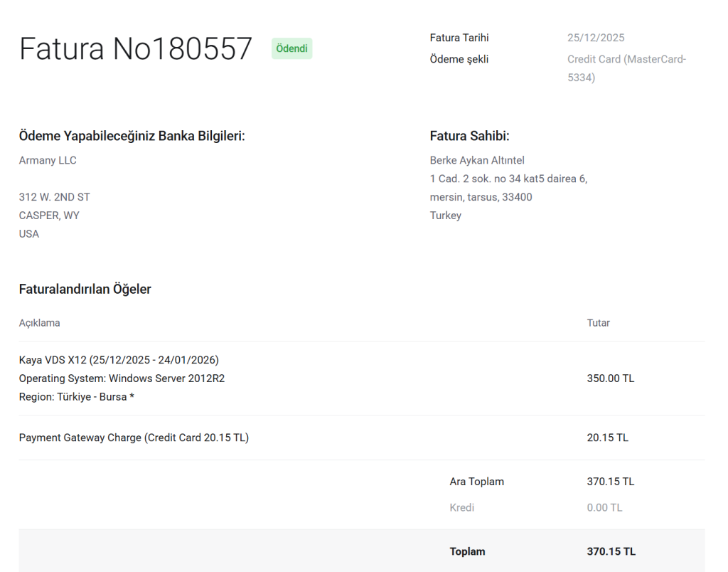Click the Armany LLC company name
Image resolution: width=728 pixels, height=572 pixels.
pyautogui.click(x=48, y=160)
